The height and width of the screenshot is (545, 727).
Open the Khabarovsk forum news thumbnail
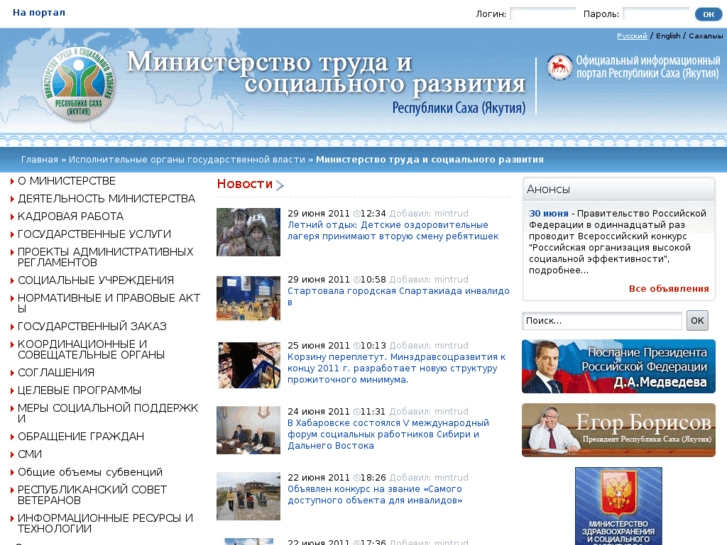249,430
